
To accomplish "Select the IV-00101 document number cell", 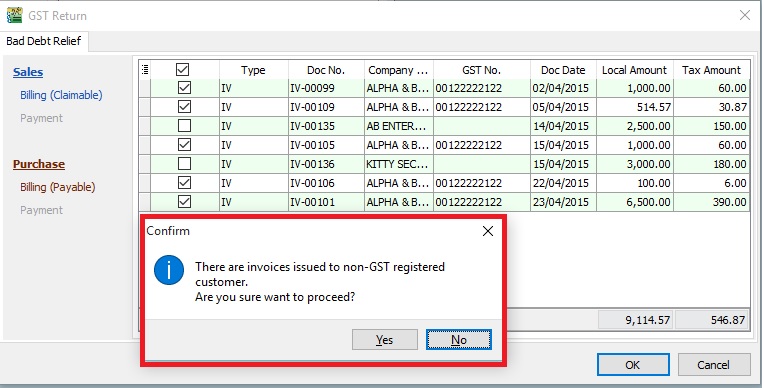I will pyautogui.click(x=326, y=202).
